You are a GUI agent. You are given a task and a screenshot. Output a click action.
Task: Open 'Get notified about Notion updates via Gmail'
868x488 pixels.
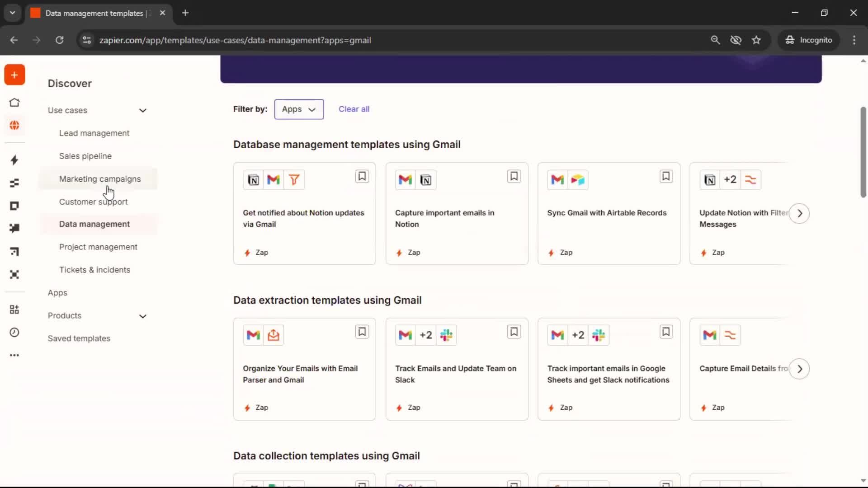point(304,214)
